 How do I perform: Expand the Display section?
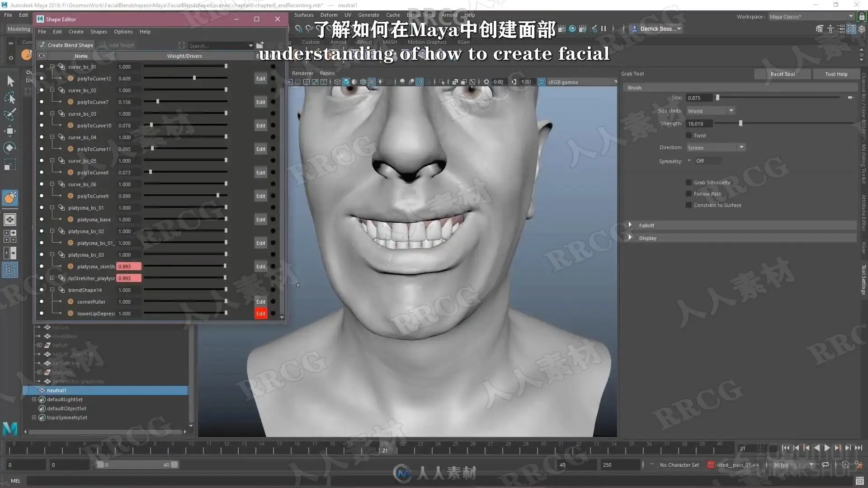(x=630, y=238)
